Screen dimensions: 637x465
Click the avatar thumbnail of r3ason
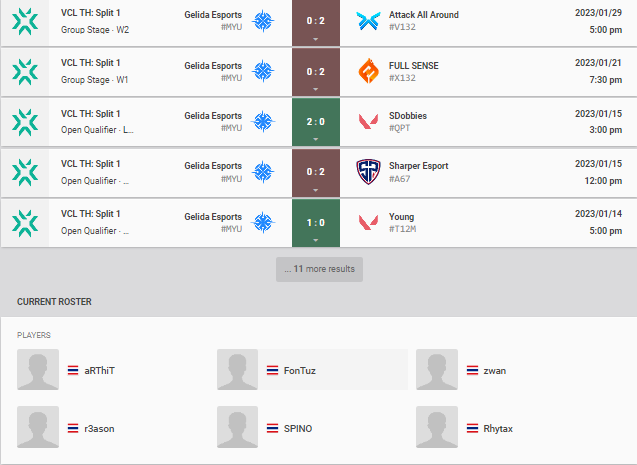pos(38,427)
